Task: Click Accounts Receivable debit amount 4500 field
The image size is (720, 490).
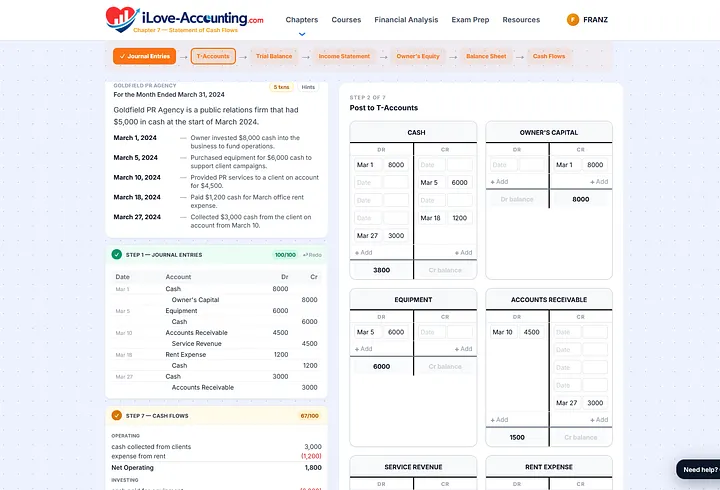Action: pyautogui.click(x=532, y=332)
